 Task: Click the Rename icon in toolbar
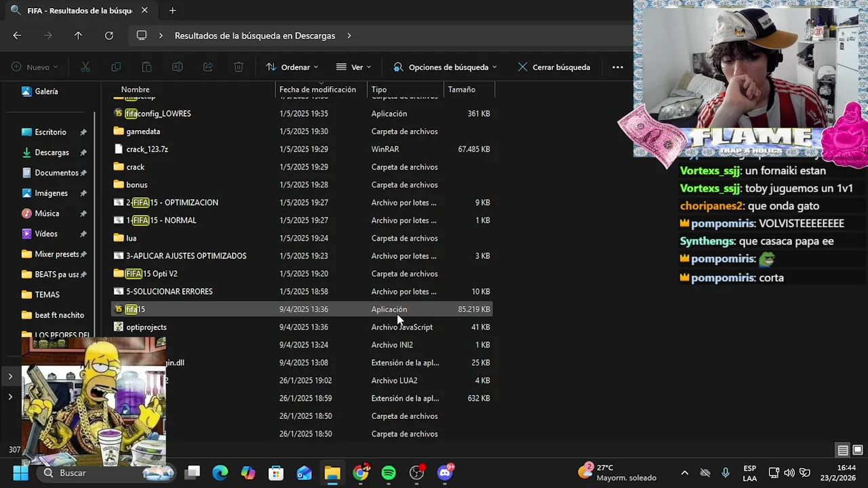click(177, 67)
